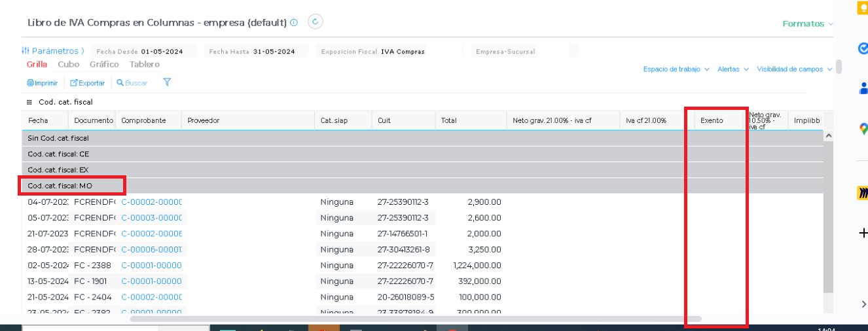Screen dimensions: 868x331
Task: Click the filter funnel icon
Action: click(x=167, y=82)
